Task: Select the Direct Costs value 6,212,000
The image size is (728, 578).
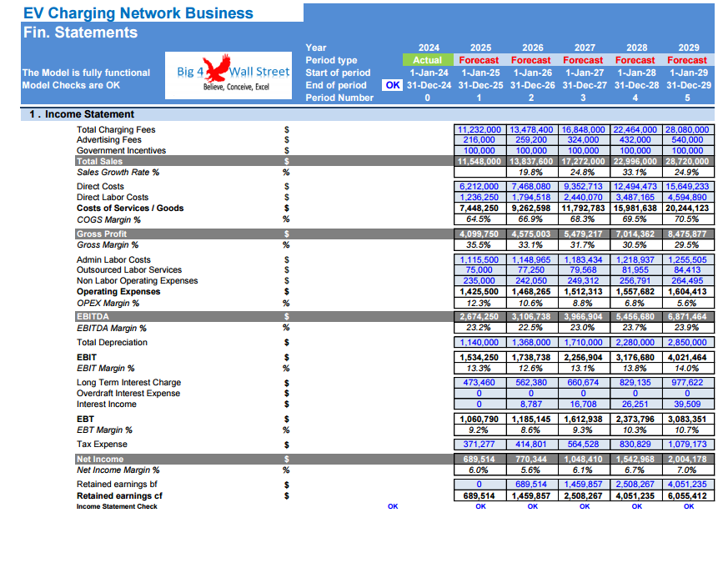Action: [x=479, y=186]
